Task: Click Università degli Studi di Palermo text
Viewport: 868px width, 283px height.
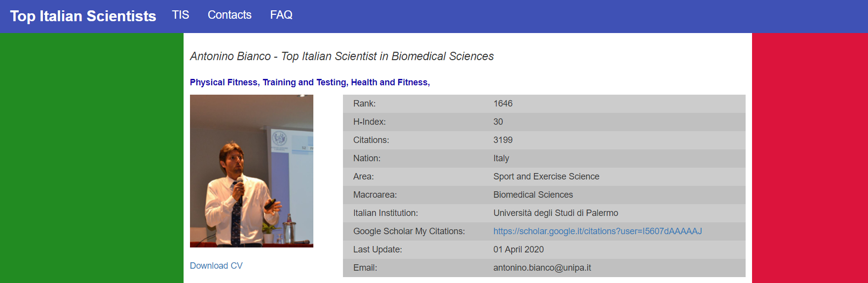Action: [556, 213]
